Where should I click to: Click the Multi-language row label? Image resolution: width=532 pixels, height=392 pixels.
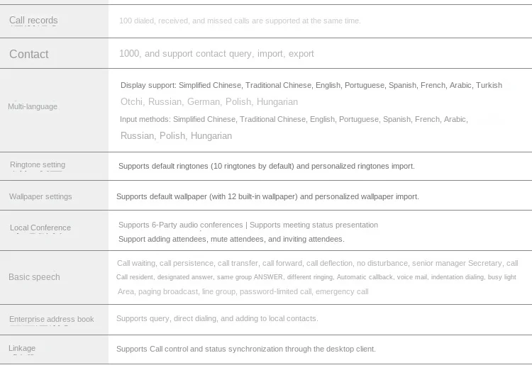(x=33, y=106)
